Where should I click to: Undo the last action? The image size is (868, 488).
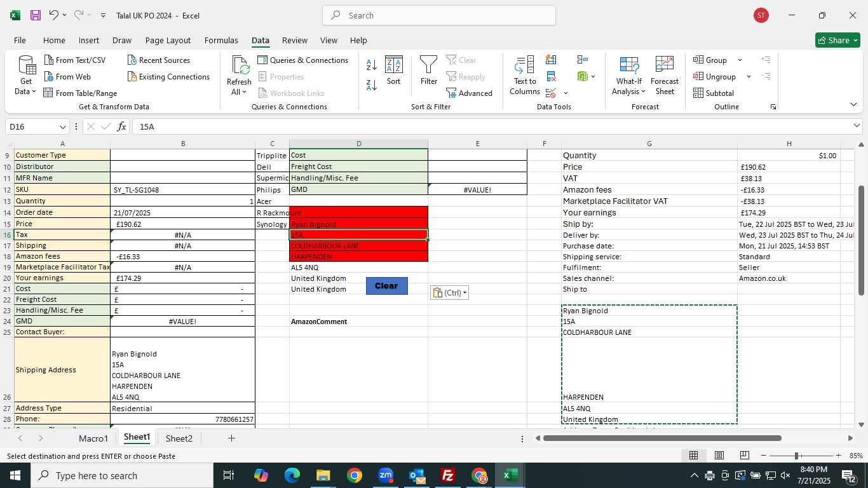tap(54, 15)
